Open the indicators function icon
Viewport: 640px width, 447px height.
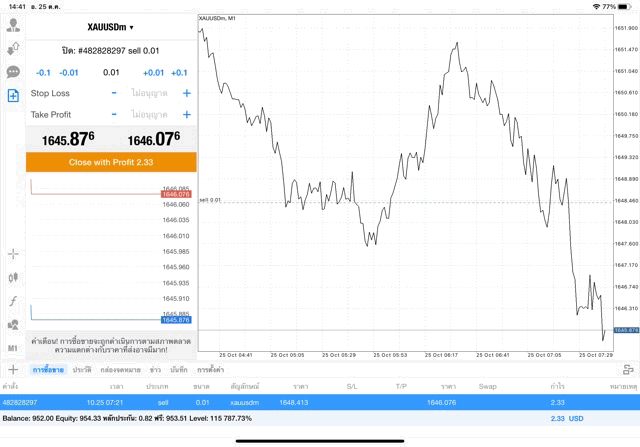pyautogui.click(x=13, y=301)
